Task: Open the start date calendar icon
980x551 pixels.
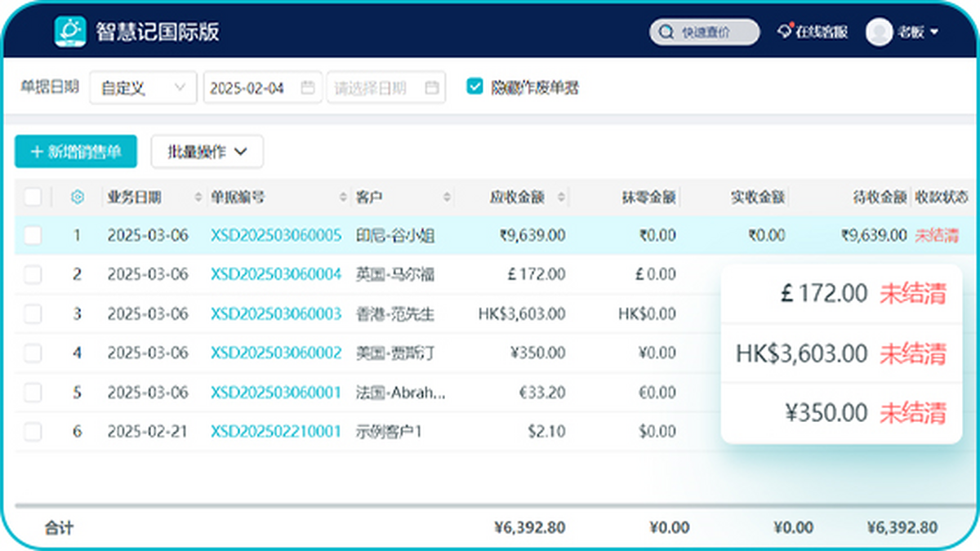Action: 308,88
